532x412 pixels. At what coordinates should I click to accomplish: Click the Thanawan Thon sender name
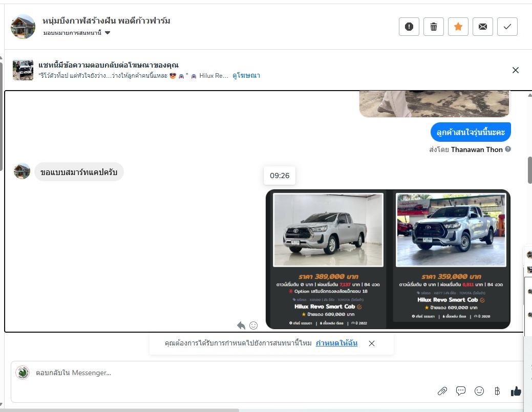(477, 149)
